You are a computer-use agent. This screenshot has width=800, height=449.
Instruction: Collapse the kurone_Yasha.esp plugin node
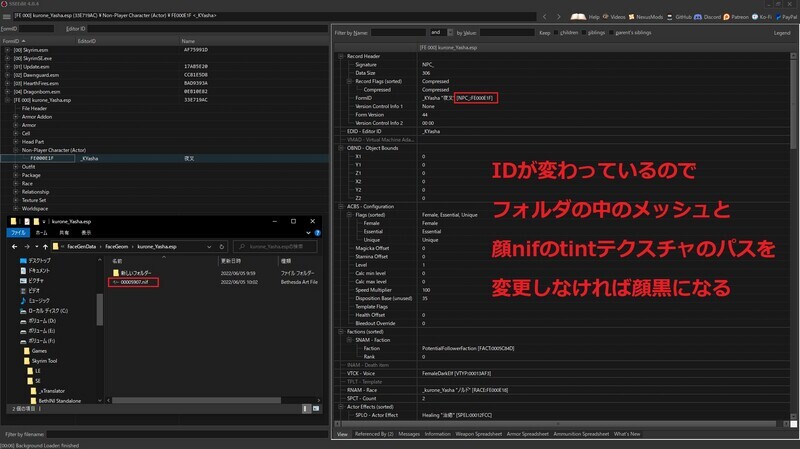7,100
